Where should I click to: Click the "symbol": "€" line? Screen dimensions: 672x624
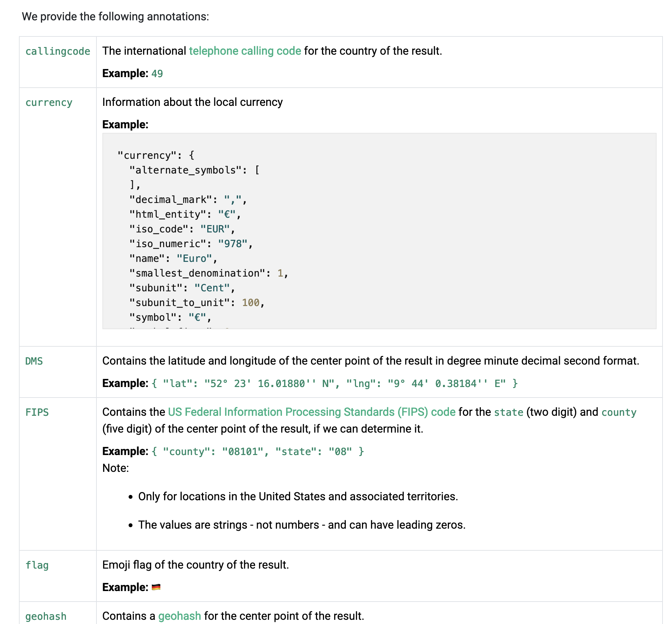170,317
